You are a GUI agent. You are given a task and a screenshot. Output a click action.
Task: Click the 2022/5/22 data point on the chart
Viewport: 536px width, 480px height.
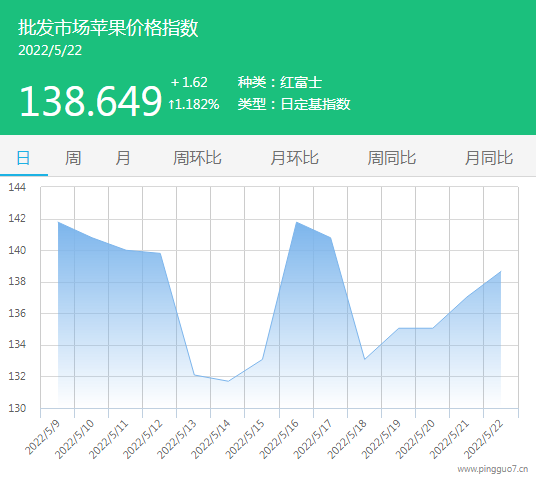(501, 271)
